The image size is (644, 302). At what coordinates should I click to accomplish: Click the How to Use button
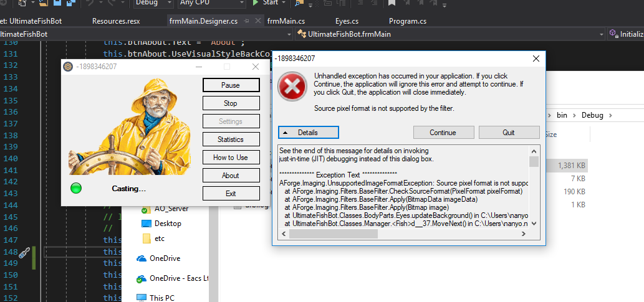click(x=231, y=158)
